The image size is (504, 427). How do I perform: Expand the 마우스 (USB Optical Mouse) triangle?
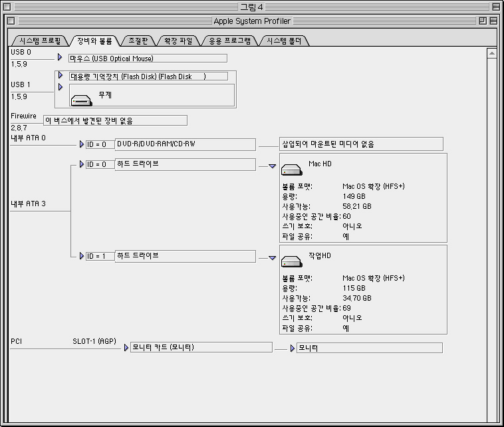tap(60, 58)
